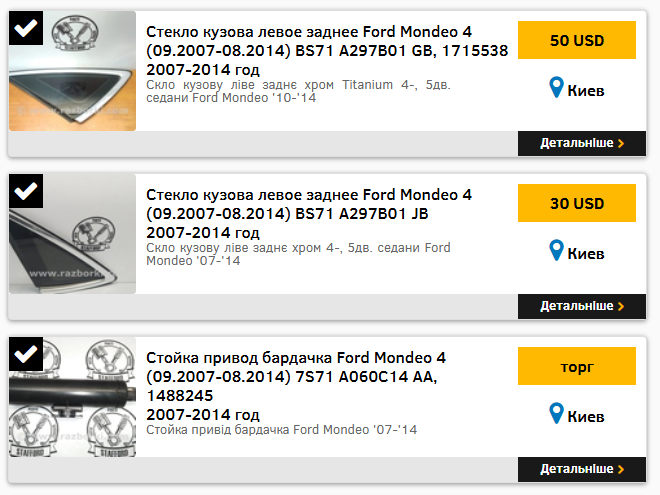Open the title link ending in 1715538

pyautogui.click(x=327, y=41)
